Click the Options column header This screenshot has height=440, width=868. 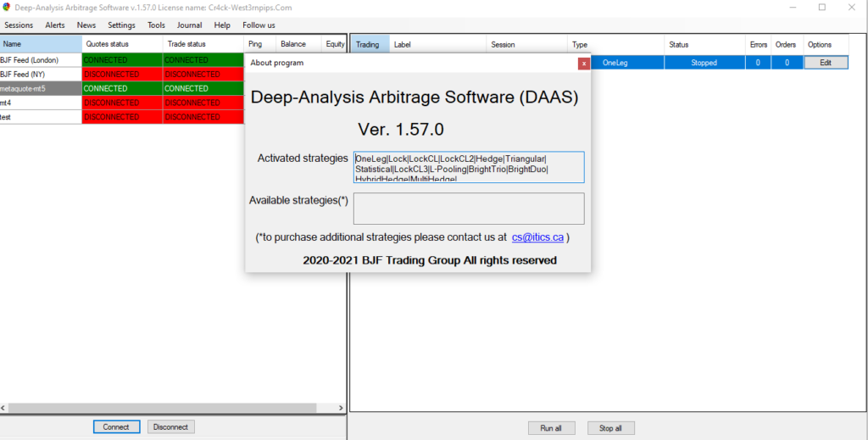pos(826,45)
